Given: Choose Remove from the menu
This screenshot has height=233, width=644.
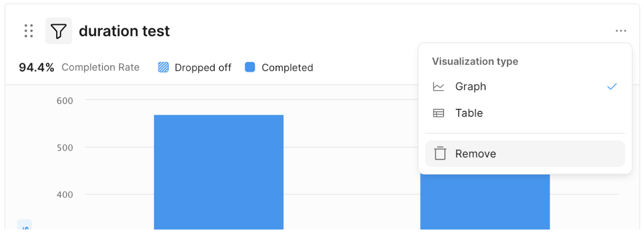Looking at the screenshot, I should pyautogui.click(x=476, y=154).
